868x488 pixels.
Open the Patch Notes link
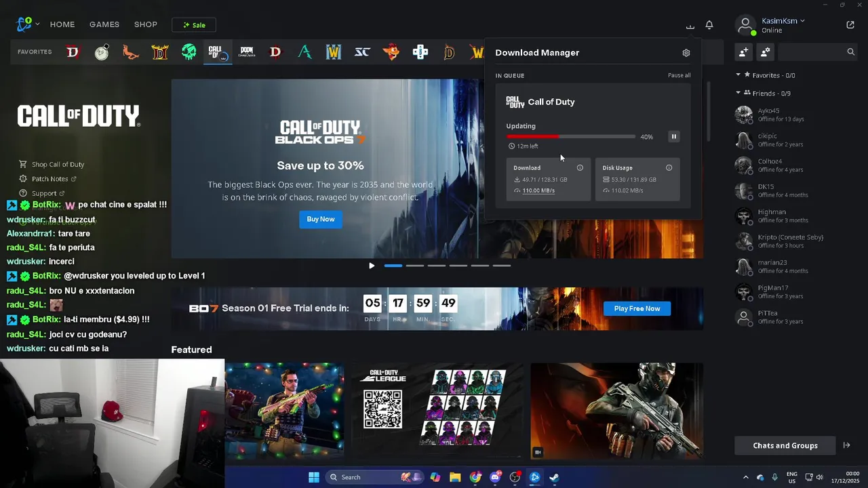47,179
